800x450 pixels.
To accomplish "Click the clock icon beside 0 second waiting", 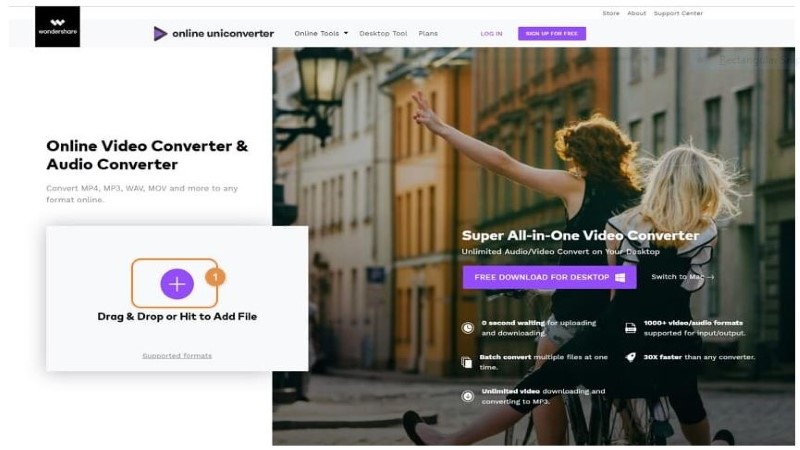I will coord(467,328).
